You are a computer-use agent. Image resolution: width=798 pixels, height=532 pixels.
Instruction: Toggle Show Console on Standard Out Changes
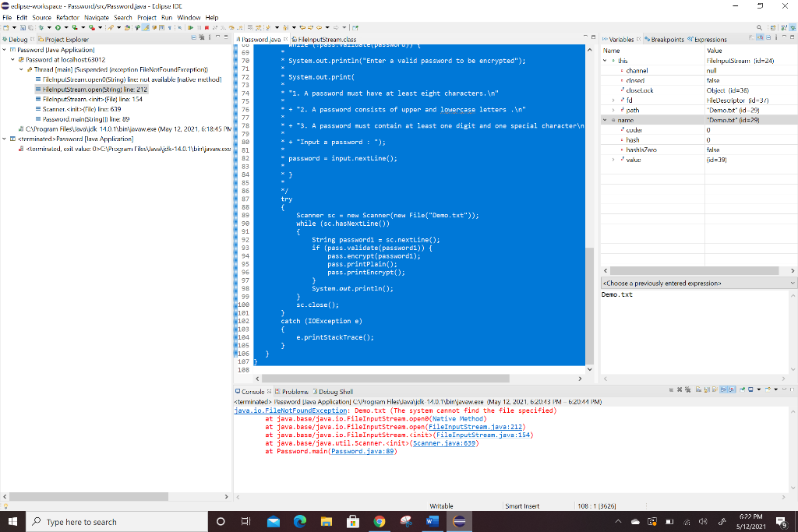coord(723,389)
